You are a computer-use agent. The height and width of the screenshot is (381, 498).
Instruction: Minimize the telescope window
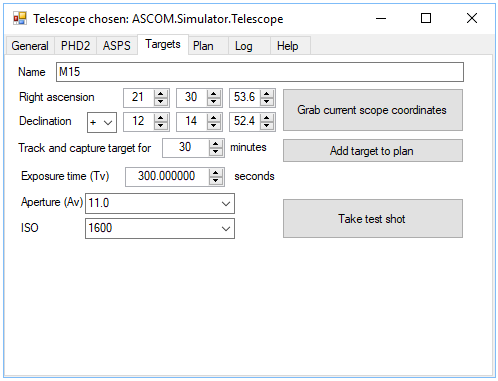(381, 18)
